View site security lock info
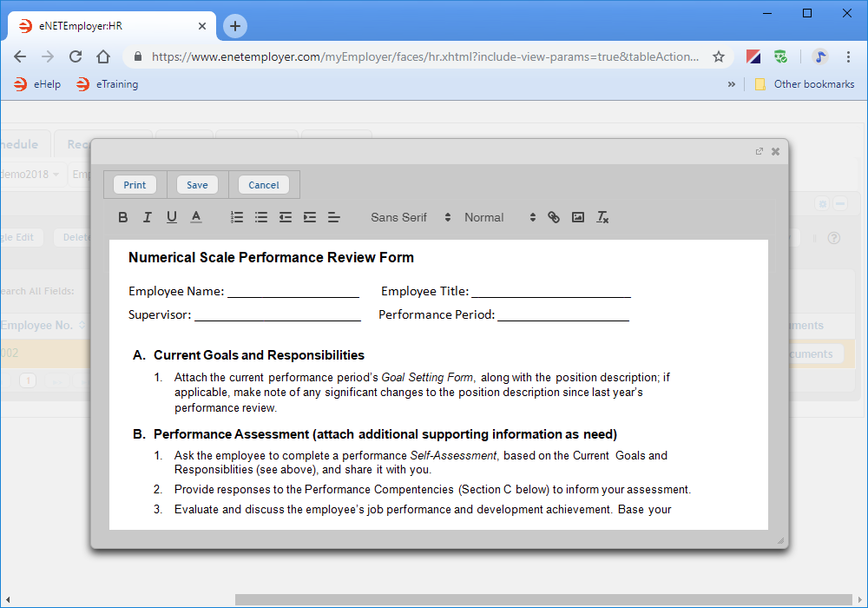This screenshot has height=608, width=868. (138, 56)
